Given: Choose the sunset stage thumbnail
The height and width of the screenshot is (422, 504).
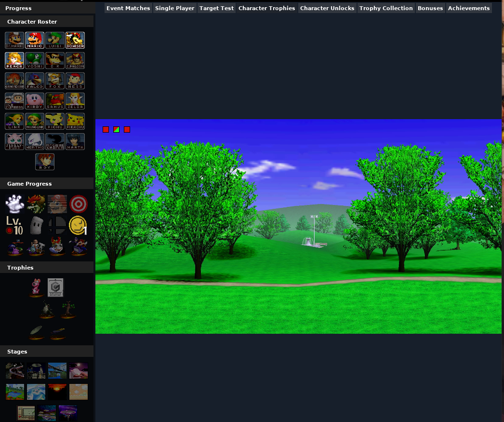Looking at the screenshot, I should 57,392.
